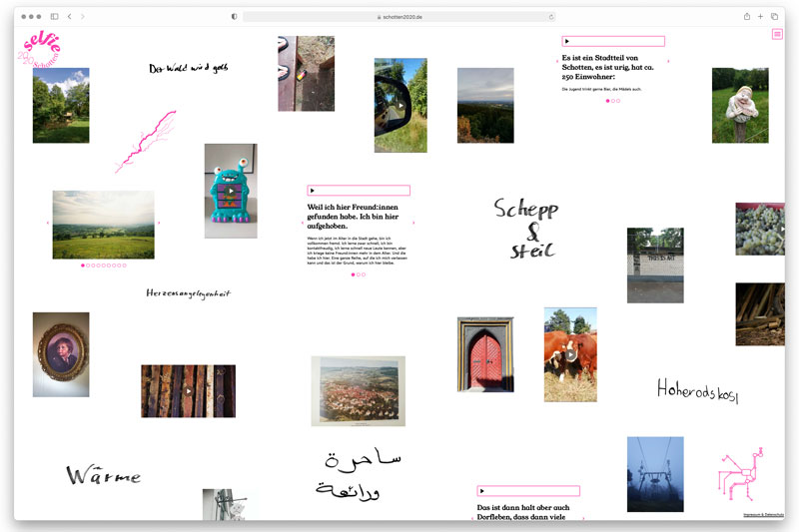This screenshot has width=799, height=532.
Task: Click the pink Selfie Schotten logo
Action: [41, 48]
